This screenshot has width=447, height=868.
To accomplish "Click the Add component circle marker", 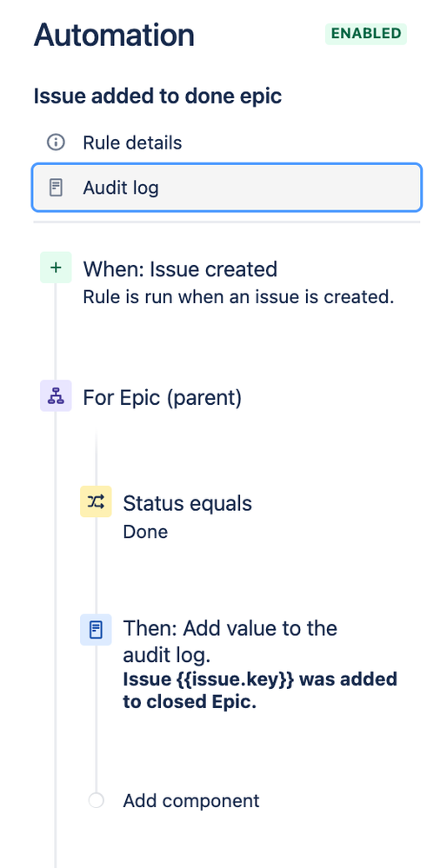I will (96, 800).
